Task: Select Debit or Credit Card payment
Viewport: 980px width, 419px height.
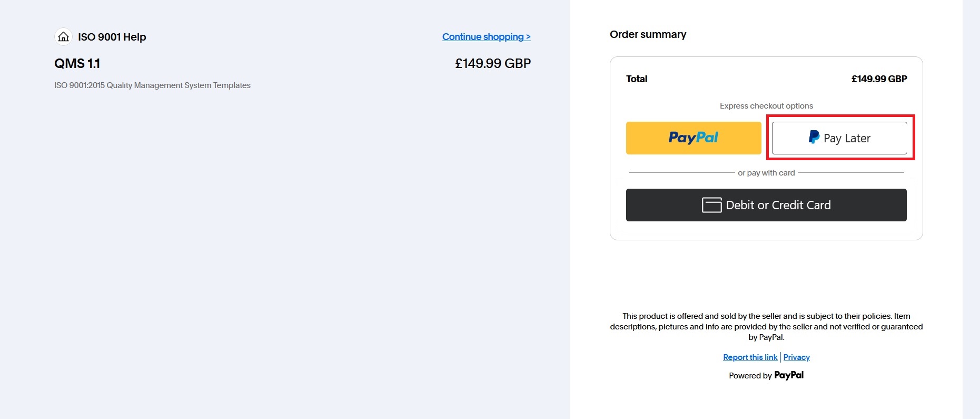Action: 766,205
